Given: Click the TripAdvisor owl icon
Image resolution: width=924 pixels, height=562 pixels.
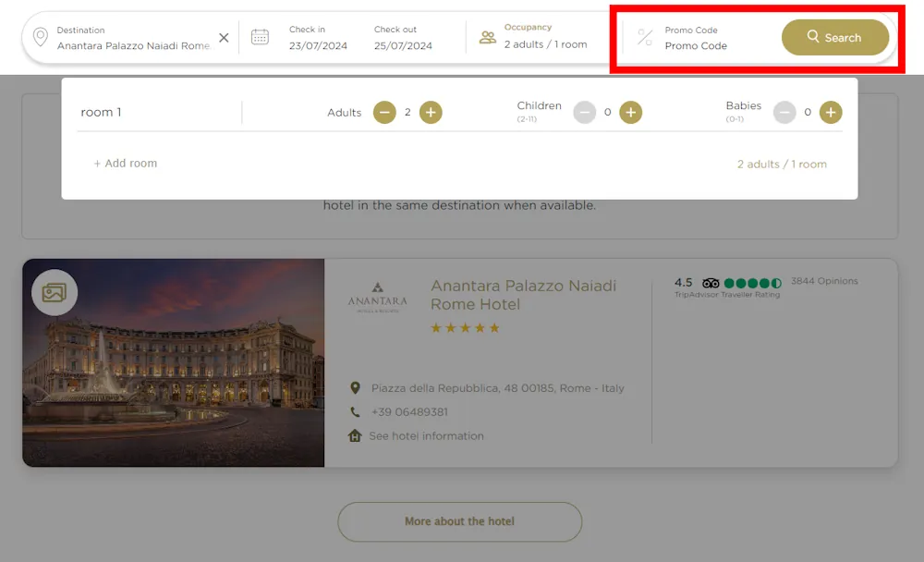Looking at the screenshot, I should (x=710, y=283).
